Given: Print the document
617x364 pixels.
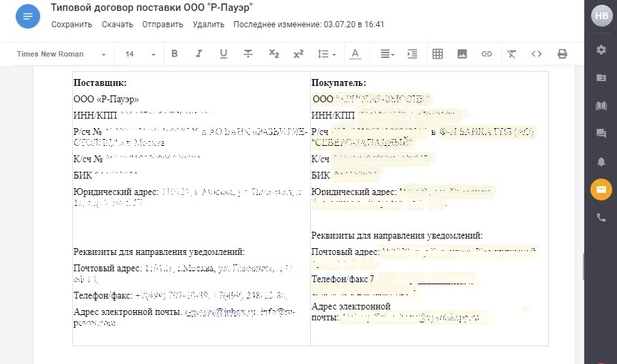Looking at the screenshot, I should coord(562,54).
